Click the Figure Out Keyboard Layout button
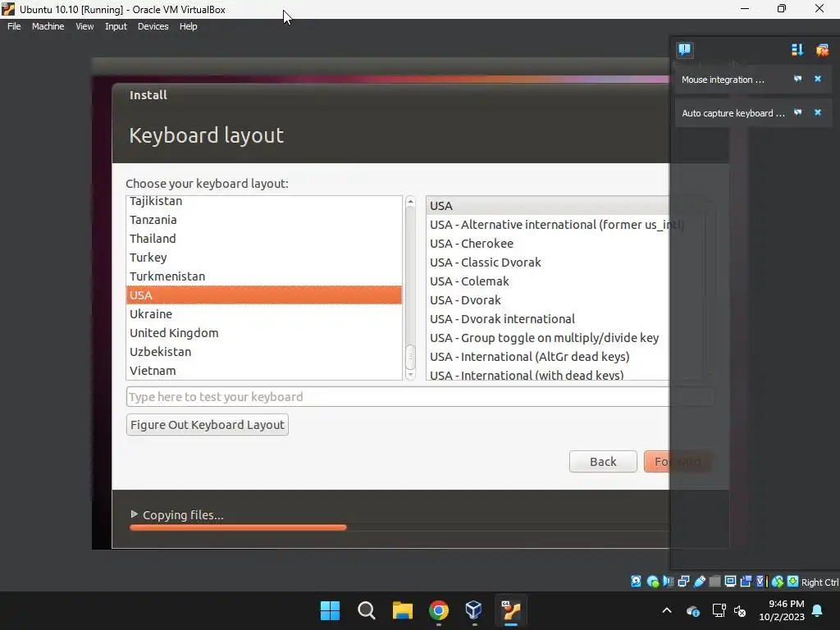The image size is (840, 630). (208, 425)
